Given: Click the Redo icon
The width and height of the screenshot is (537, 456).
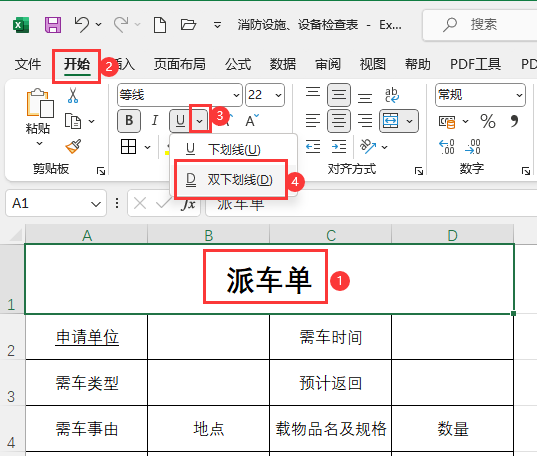Looking at the screenshot, I should point(121,25).
